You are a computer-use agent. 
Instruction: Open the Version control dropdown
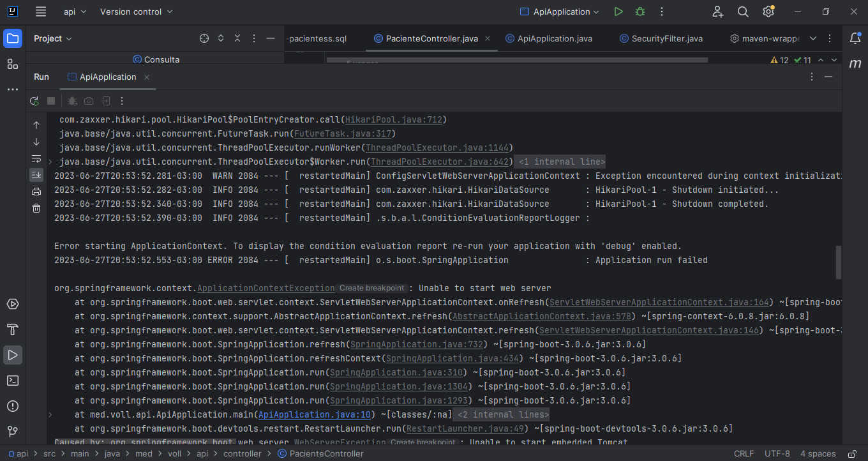(x=136, y=11)
